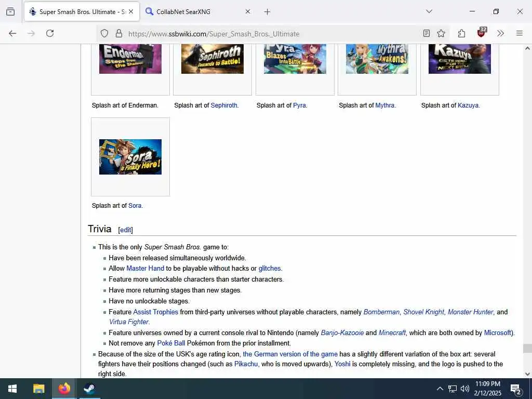The width and height of the screenshot is (532, 399).
Task: Open the Shovel Knight link
Action: tap(423, 312)
